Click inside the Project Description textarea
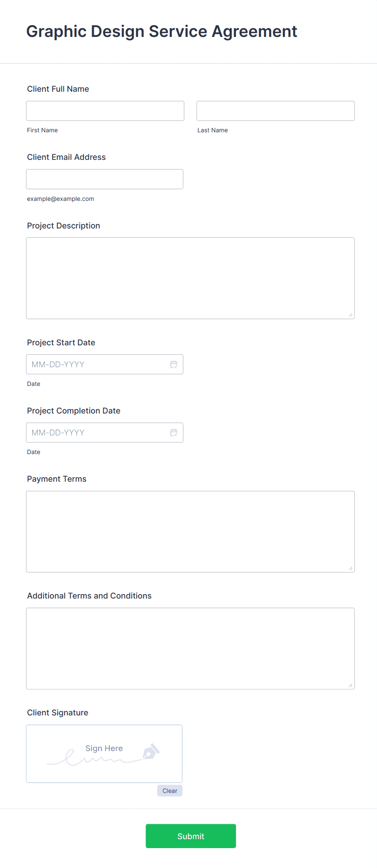The height and width of the screenshot is (868, 377). [191, 278]
